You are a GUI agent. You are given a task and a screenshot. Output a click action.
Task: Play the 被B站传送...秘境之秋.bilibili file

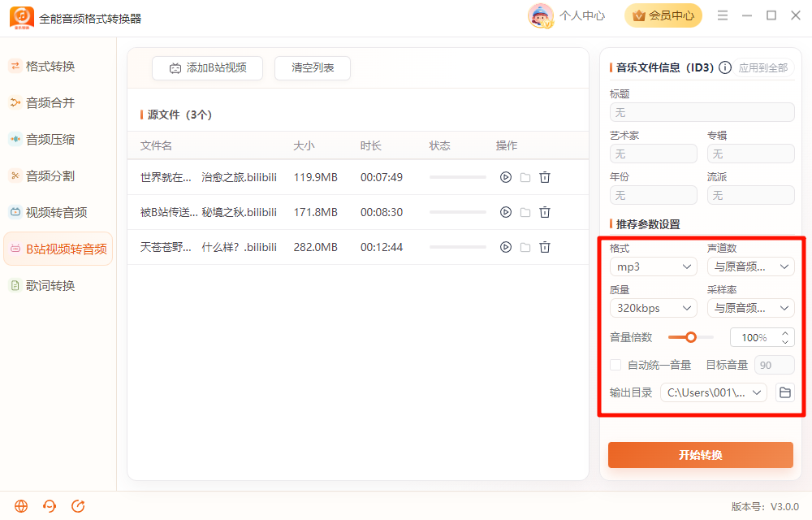[505, 212]
